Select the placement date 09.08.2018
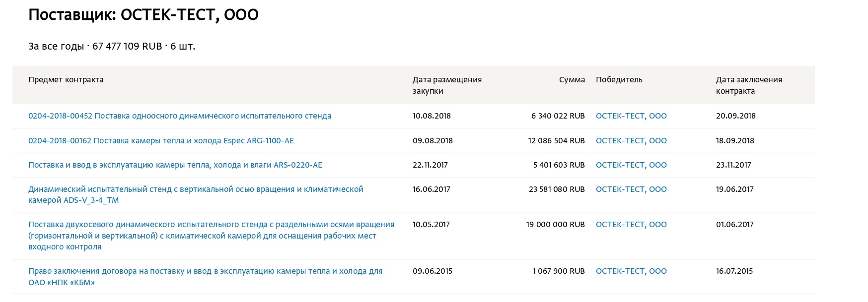The height and width of the screenshot is (302, 868). pyautogui.click(x=433, y=141)
